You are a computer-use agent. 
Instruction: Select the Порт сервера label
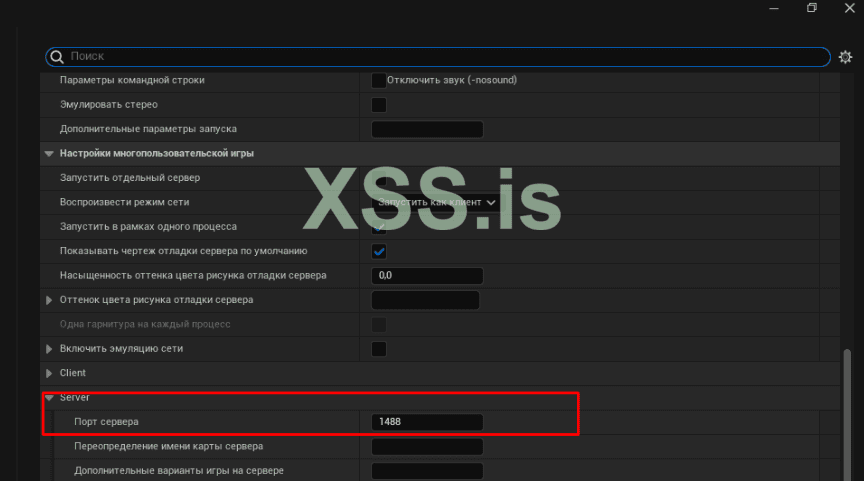pyautogui.click(x=106, y=422)
